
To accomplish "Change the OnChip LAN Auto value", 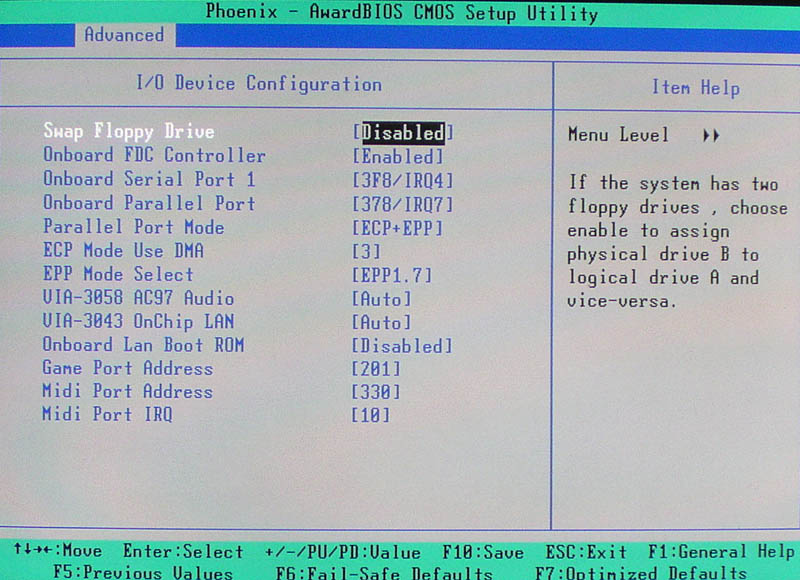I will click(x=382, y=322).
